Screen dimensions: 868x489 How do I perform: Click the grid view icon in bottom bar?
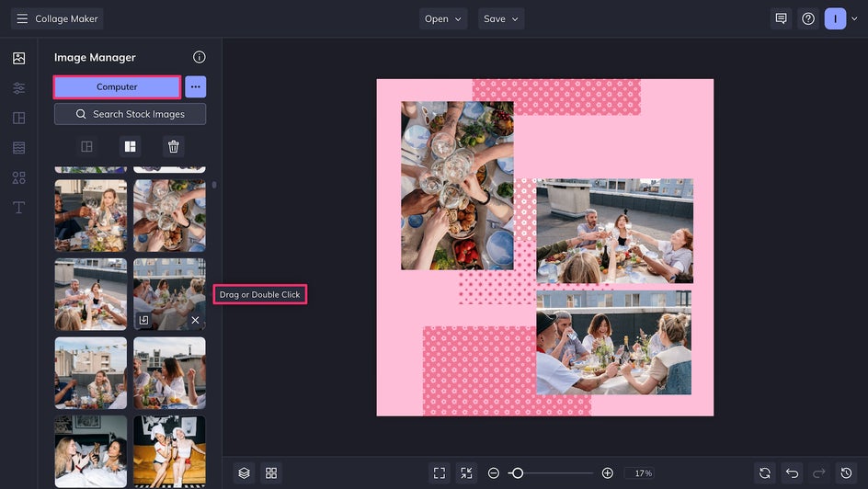[271, 473]
